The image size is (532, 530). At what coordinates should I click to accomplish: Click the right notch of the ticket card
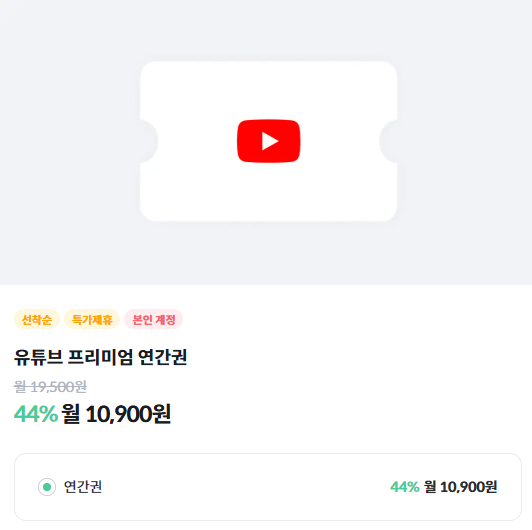coord(388,141)
